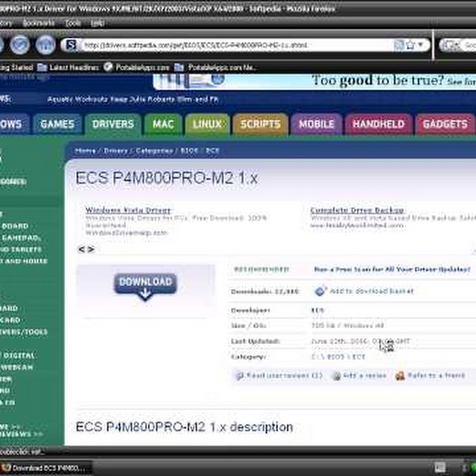
Task: Switch to the GAMES tab
Action: (57, 124)
